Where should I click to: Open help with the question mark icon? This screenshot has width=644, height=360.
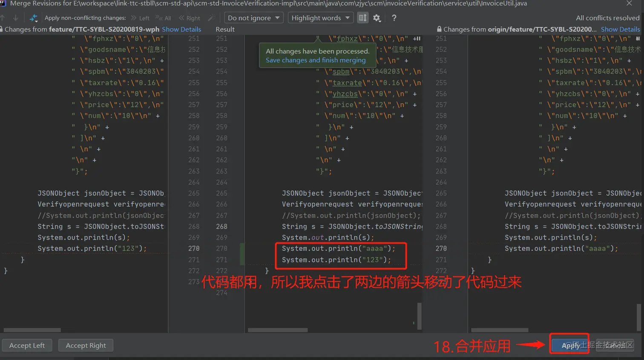pyautogui.click(x=394, y=18)
